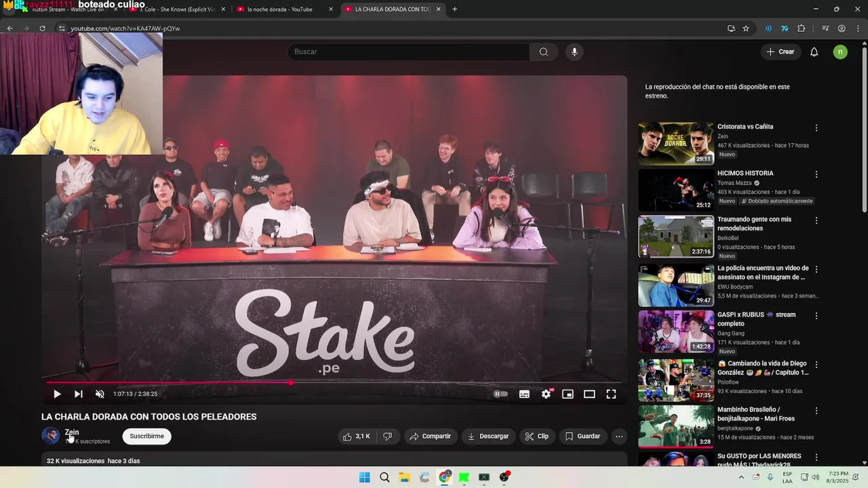Screen dimensions: 868x488
Task: Open options for Su GUSTO por LAS MENORES
Action: click(x=816, y=457)
